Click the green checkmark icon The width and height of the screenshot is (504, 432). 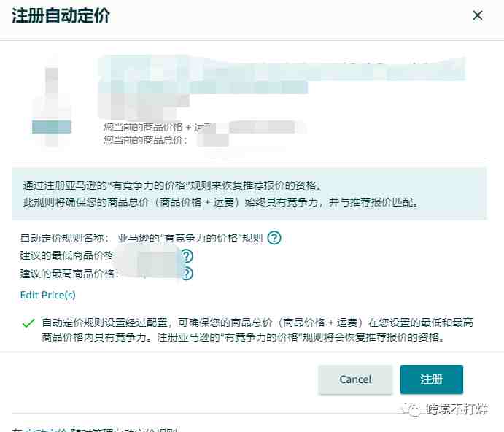point(28,323)
